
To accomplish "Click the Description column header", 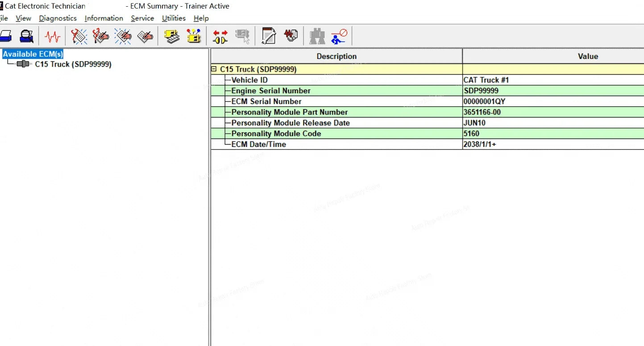I will (337, 56).
